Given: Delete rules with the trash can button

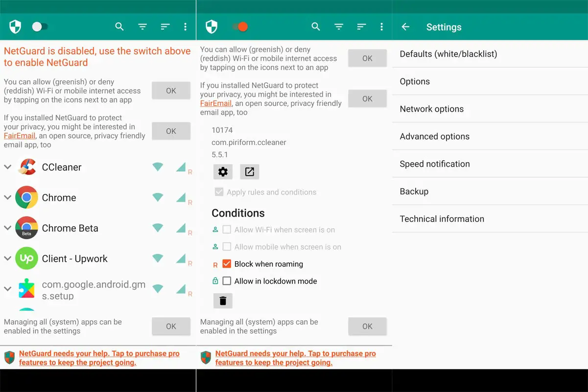Looking at the screenshot, I should (x=223, y=301).
